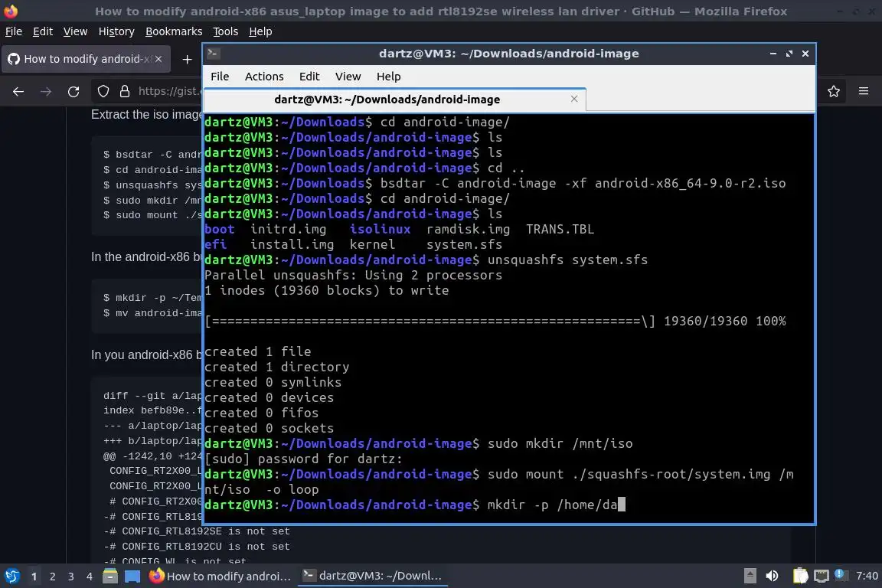Click the site security padlock icon
The width and height of the screenshot is (882, 588).
click(x=125, y=91)
